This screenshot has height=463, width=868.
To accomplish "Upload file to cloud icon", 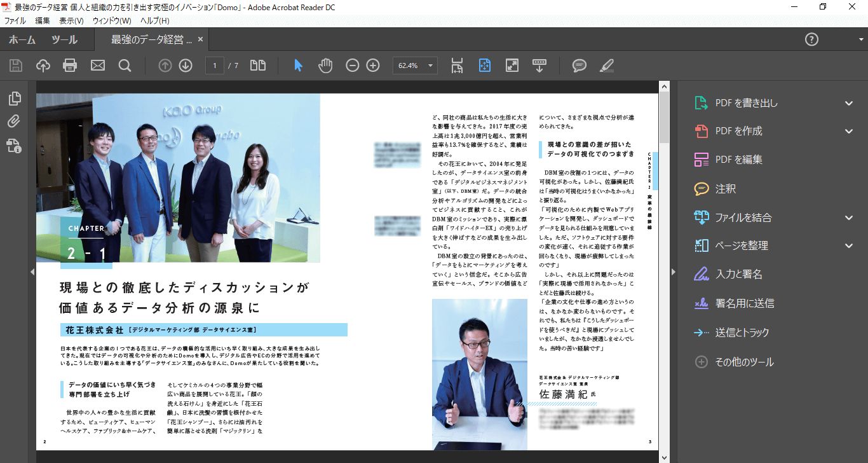I will point(43,65).
